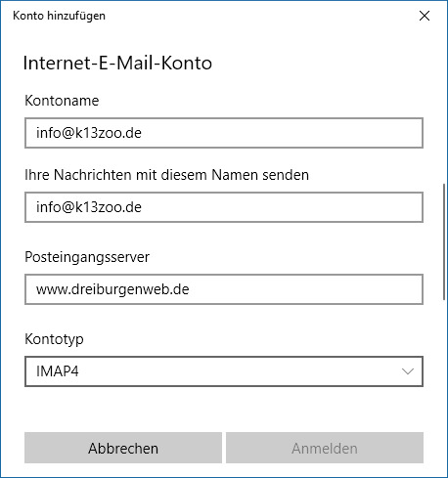This screenshot has height=478, width=448.
Task: Click the Kontotyp label
Action: 54,339
